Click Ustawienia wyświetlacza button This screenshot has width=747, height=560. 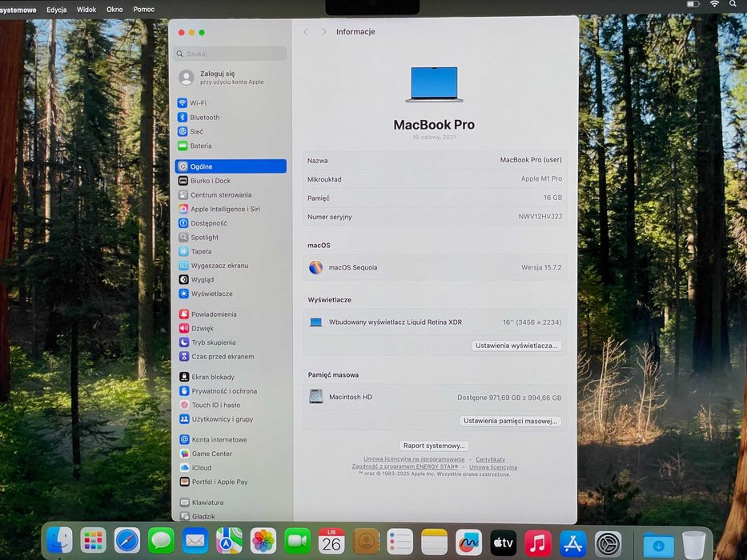pyautogui.click(x=516, y=346)
